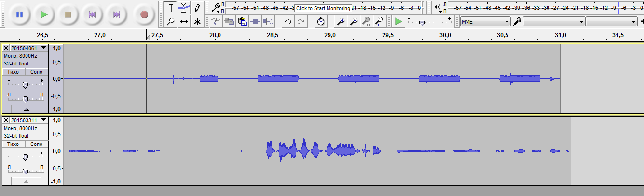Click the Undo arrow icon
This screenshot has height=196, width=644.
pos(288,21)
